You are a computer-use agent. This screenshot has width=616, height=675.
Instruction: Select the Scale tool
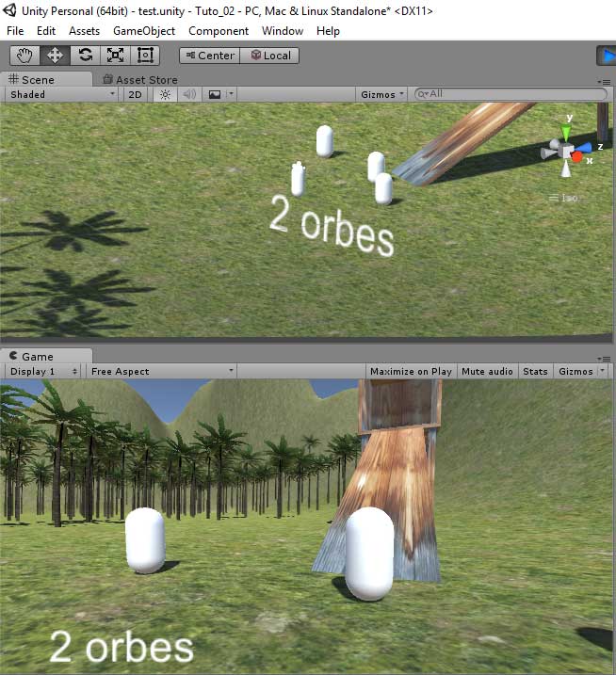(115, 56)
